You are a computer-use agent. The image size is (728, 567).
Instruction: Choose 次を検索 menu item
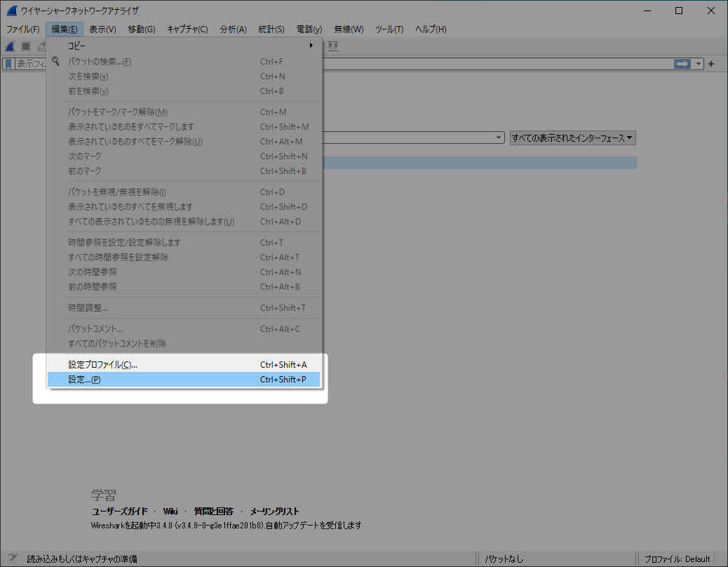click(x=183, y=76)
